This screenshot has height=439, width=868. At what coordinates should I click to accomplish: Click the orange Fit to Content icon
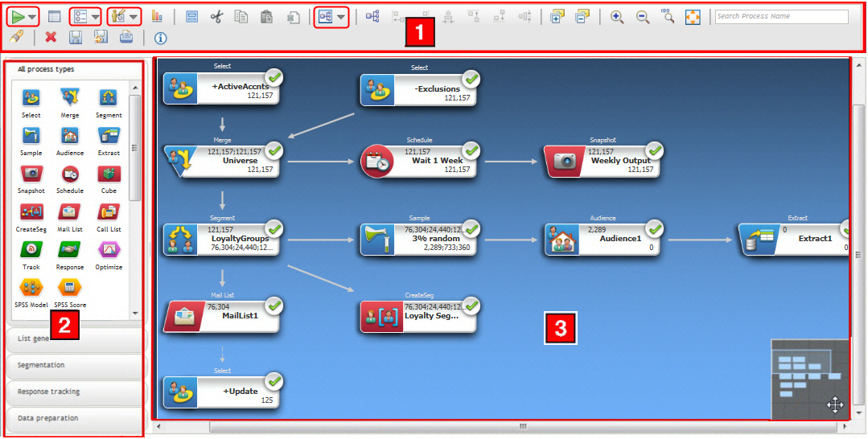tap(693, 17)
